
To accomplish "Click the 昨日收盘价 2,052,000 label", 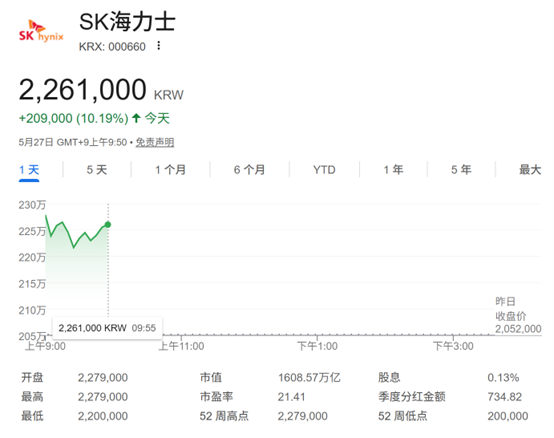I will click(518, 315).
